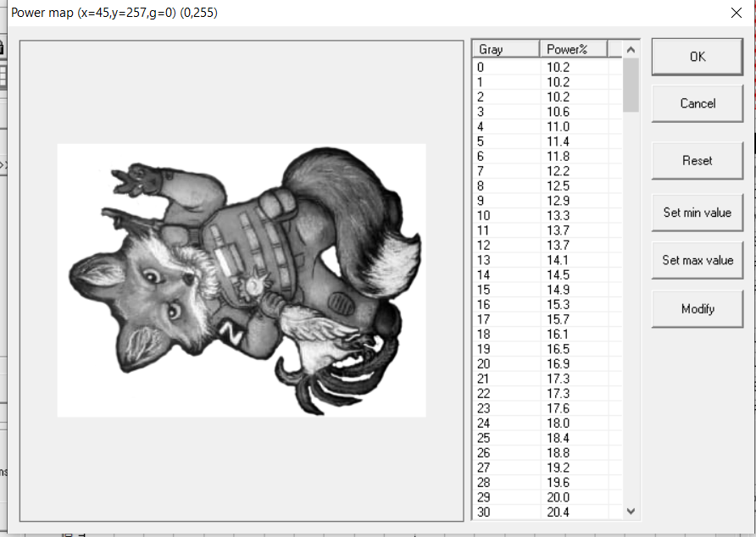Select the row with power 10.6

[x=548, y=112]
